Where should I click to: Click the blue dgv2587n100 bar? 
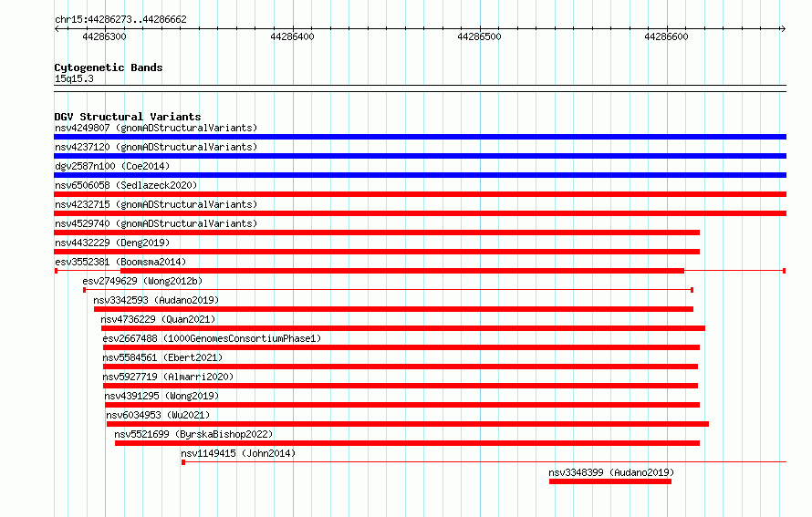click(x=420, y=175)
